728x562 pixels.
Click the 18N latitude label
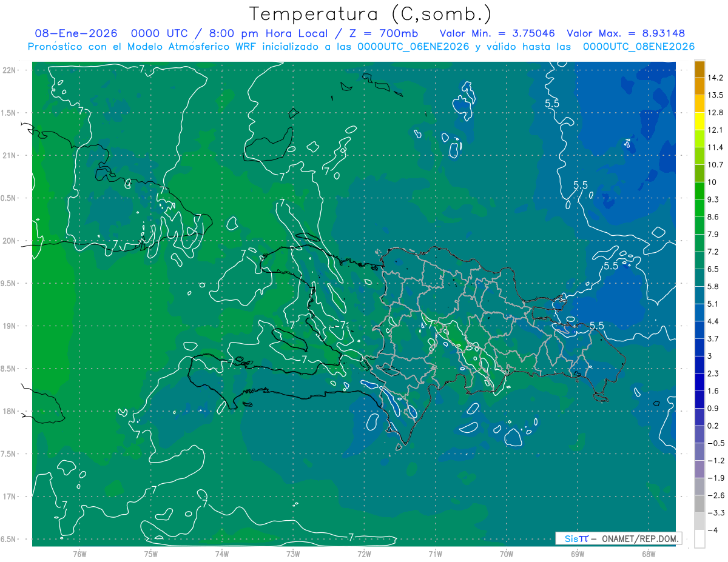pyautogui.click(x=8, y=412)
